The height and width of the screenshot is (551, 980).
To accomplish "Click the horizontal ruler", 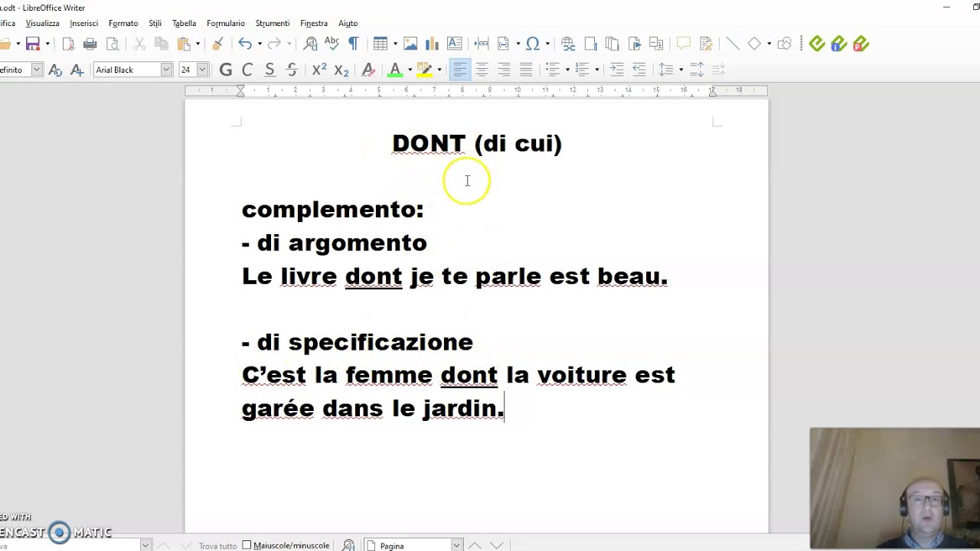I will pyautogui.click(x=476, y=90).
